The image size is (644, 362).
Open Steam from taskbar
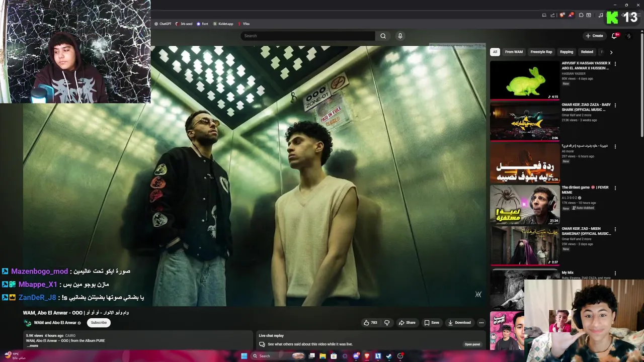click(x=389, y=356)
